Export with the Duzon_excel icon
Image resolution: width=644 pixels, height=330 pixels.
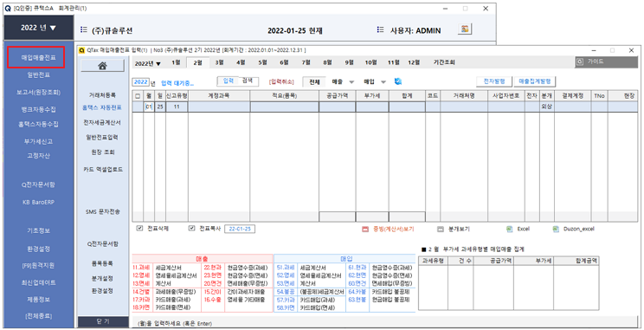point(556,229)
